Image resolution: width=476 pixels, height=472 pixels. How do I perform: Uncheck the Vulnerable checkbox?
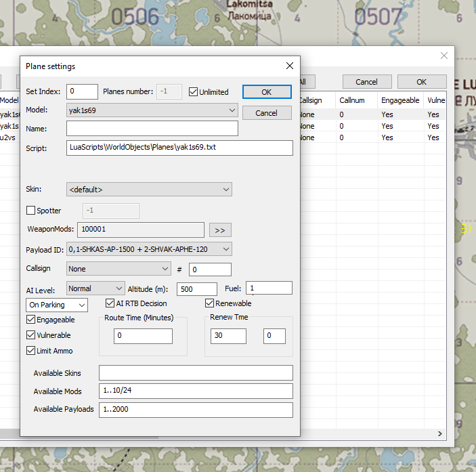[x=31, y=335]
